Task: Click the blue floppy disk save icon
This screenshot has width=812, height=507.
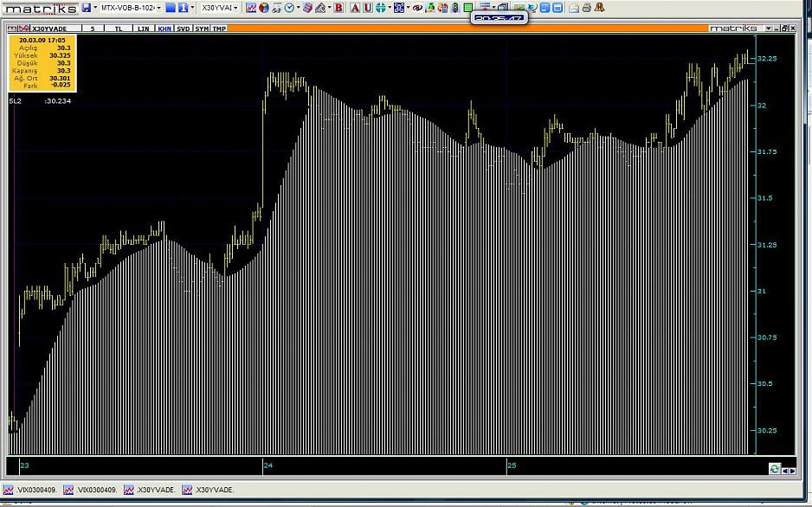Action: (87, 8)
